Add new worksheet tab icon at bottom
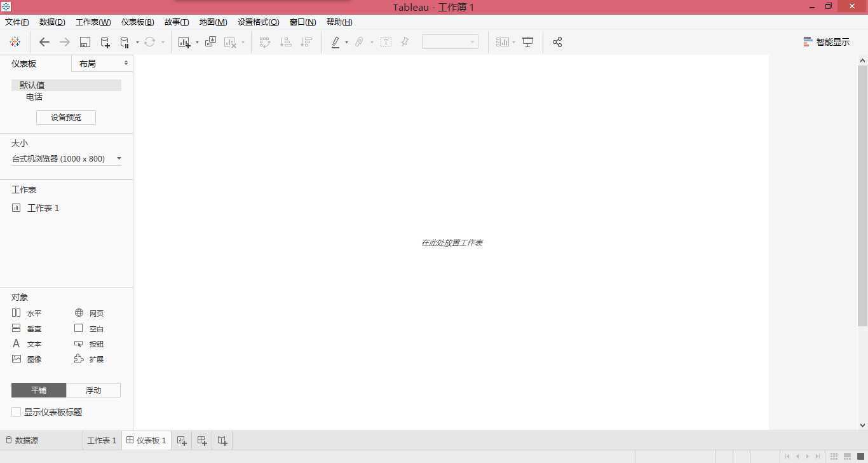Screen dimensions: 868x463 [x=182, y=440]
